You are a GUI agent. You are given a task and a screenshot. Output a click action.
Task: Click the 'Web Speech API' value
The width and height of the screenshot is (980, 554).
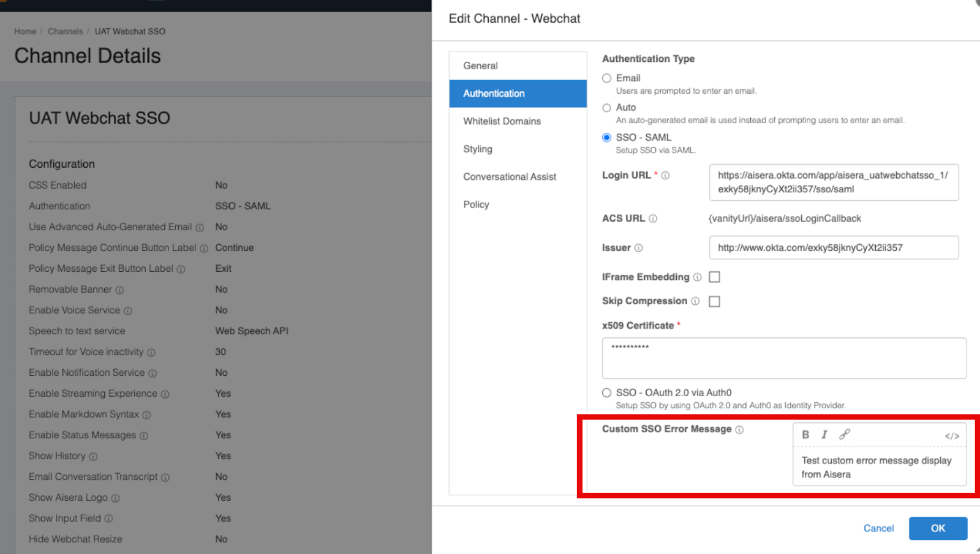click(252, 331)
